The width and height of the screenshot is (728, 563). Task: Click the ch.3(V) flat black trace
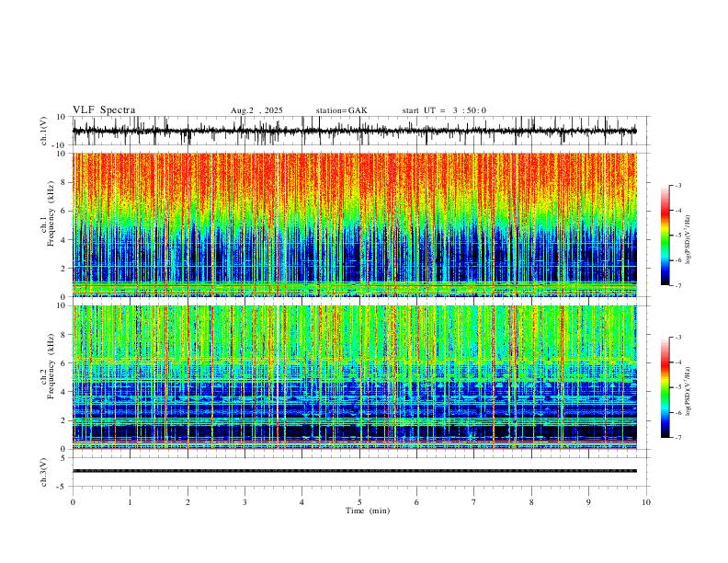[354, 471]
